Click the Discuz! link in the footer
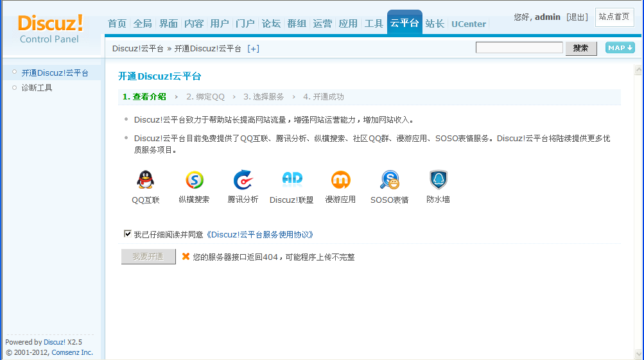 tap(54, 342)
